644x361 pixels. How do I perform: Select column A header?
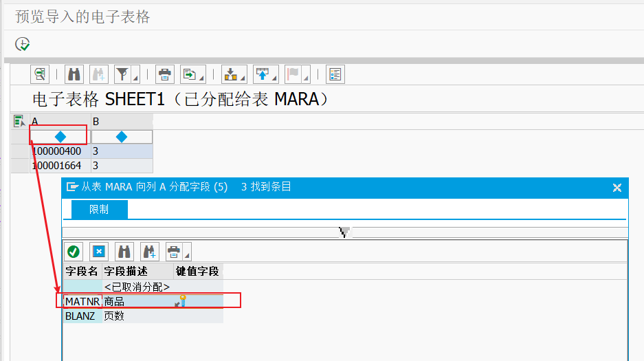[60, 122]
